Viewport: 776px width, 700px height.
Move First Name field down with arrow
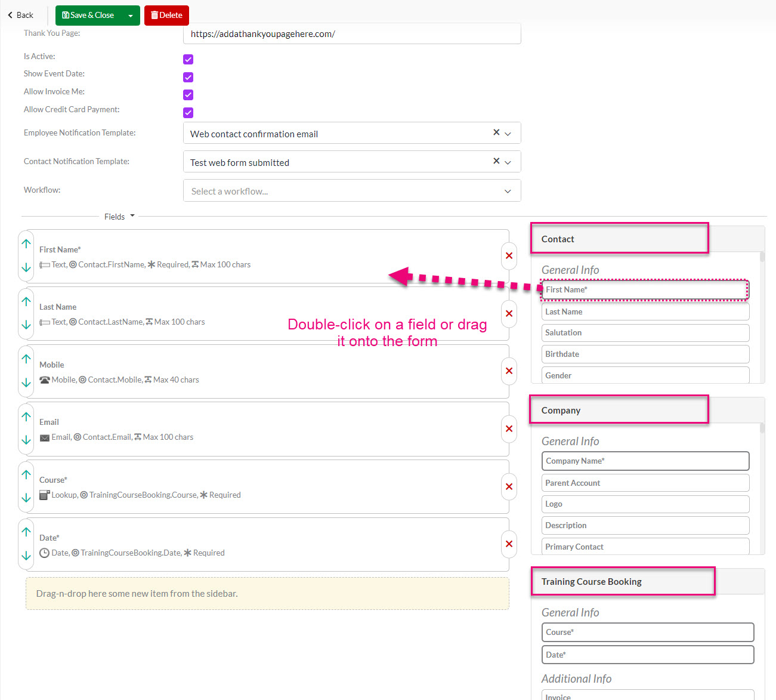click(26, 267)
